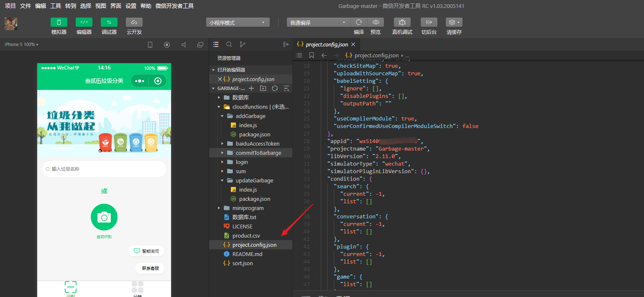Click the compile refresh icon
Image resolution: width=644 pixels, height=297 pixels.
[x=359, y=22]
